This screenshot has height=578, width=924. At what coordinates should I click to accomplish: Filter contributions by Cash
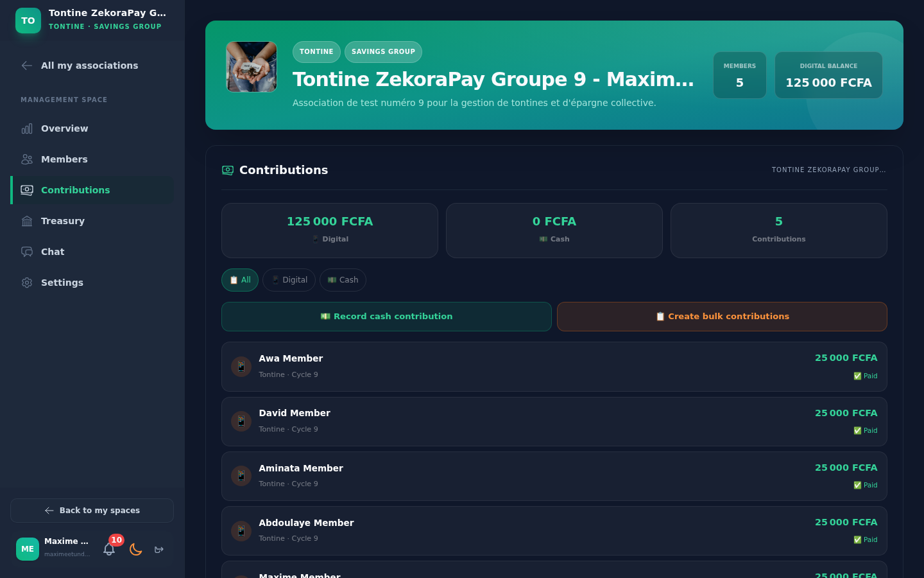pos(343,280)
